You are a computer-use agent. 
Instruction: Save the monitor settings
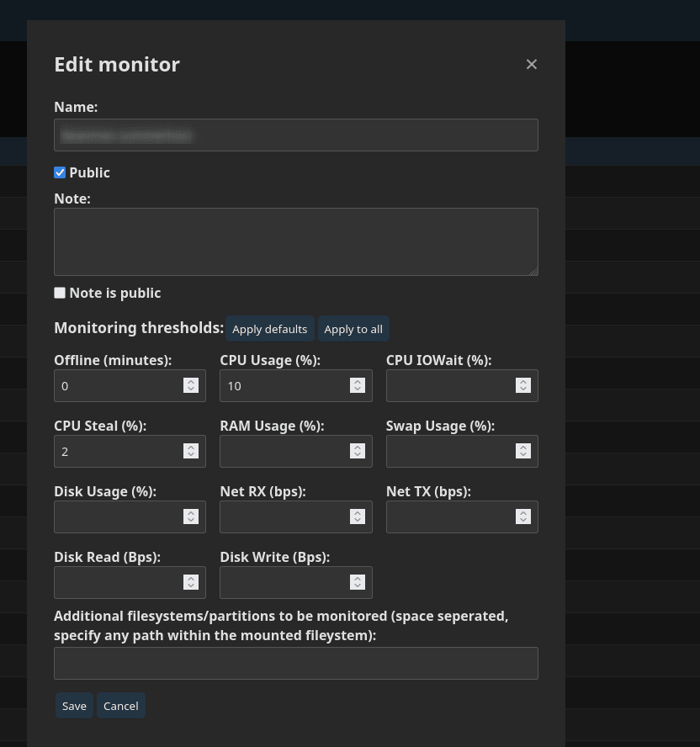74,706
